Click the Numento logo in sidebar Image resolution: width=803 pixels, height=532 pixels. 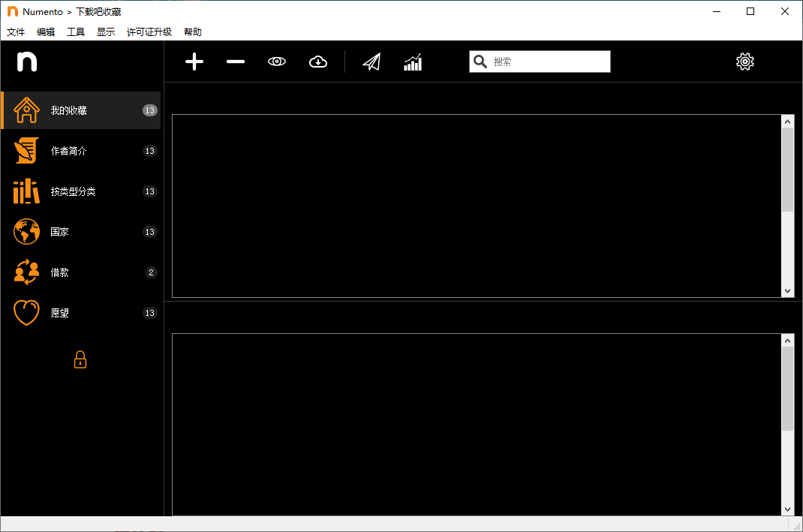27,62
